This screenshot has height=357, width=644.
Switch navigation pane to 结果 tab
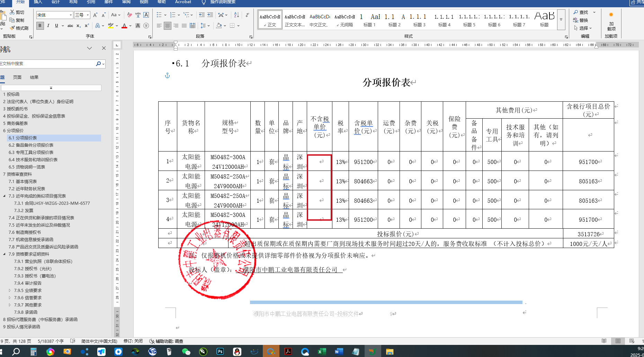[x=34, y=77]
